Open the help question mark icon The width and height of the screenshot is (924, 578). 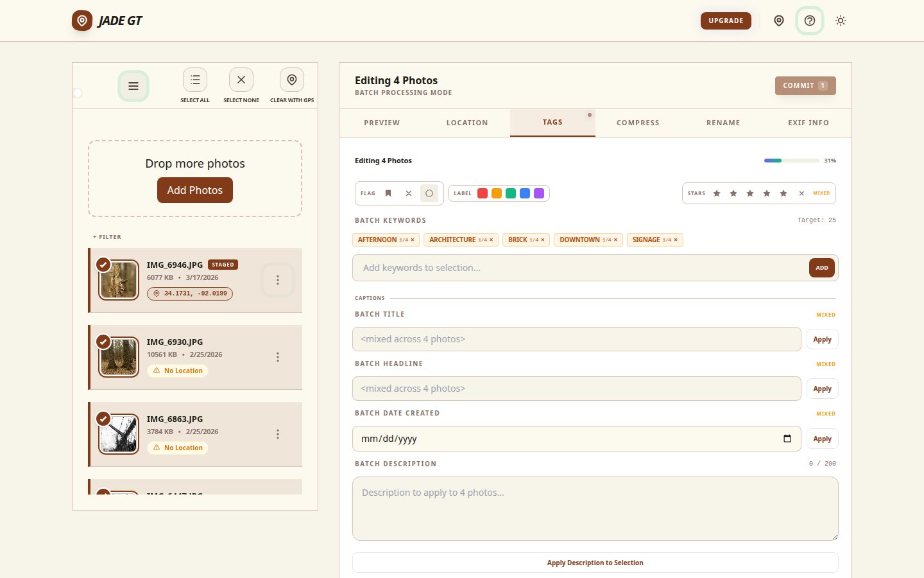pos(810,21)
